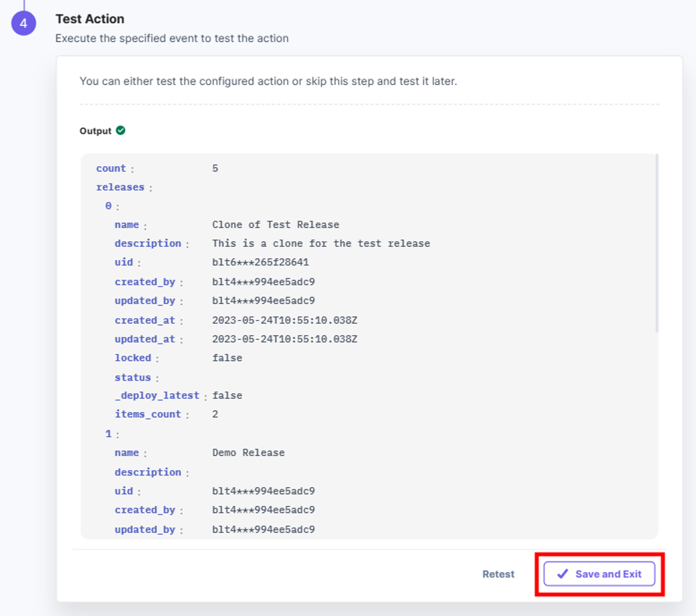Select the count value '5'
Viewport: 696px width, 616px height.
click(x=215, y=168)
